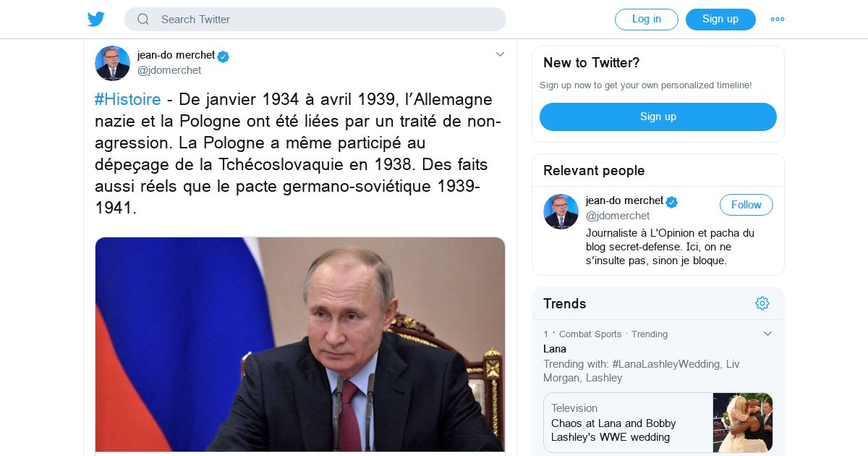Screen dimensions: 868x456
Task: Open Trends settings gear
Action: pyautogui.click(x=762, y=303)
